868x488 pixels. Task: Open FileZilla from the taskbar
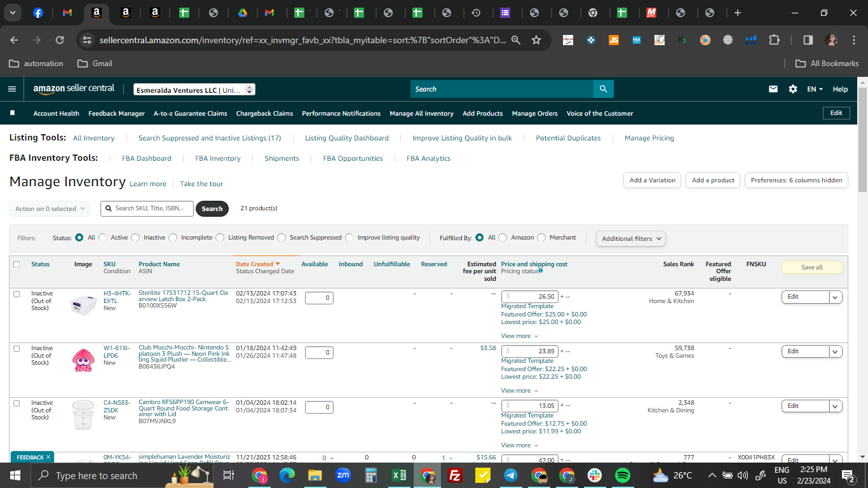pyautogui.click(x=455, y=475)
